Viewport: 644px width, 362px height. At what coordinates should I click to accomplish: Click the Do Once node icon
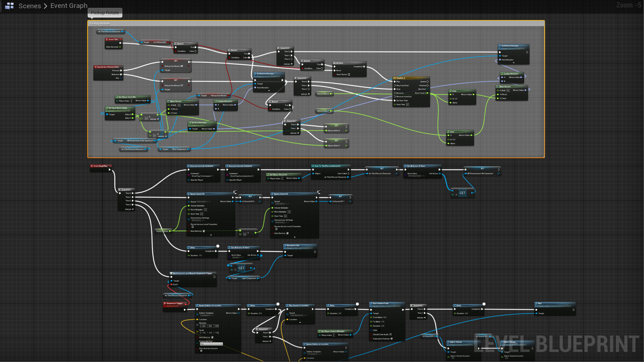[335, 63]
